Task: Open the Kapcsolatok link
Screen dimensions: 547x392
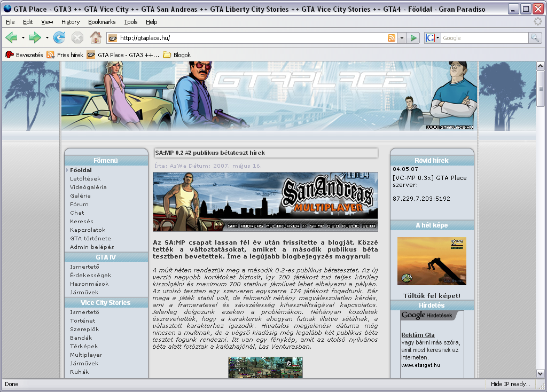Action: coord(88,230)
